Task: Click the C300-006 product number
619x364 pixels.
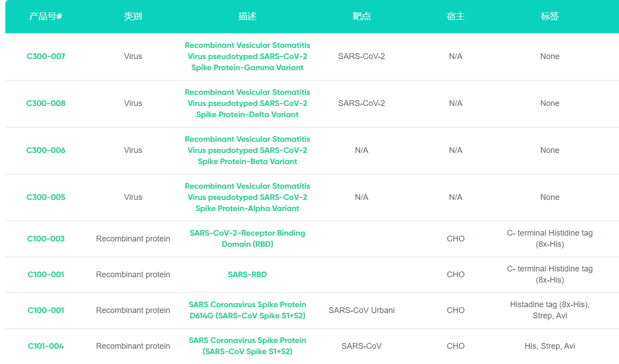Action: [46, 150]
